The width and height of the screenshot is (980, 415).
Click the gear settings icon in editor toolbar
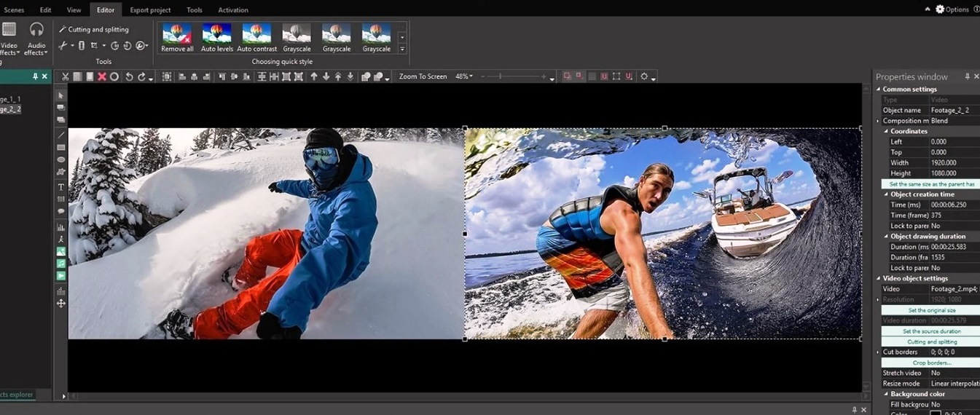(x=644, y=76)
